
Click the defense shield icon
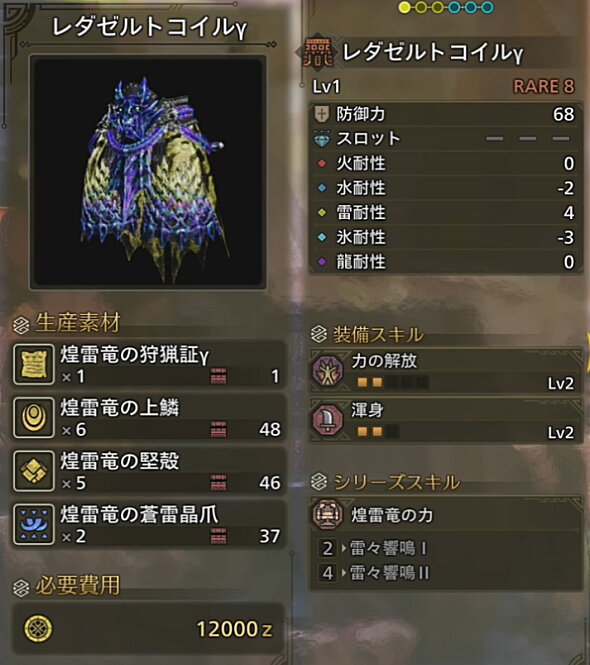point(322,114)
